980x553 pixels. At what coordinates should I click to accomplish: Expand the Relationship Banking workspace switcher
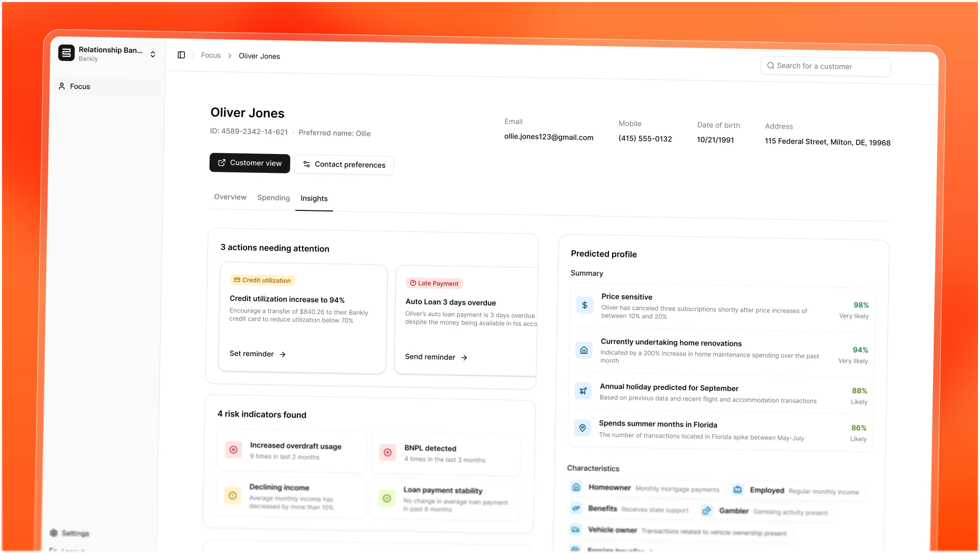click(x=152, y=54)
